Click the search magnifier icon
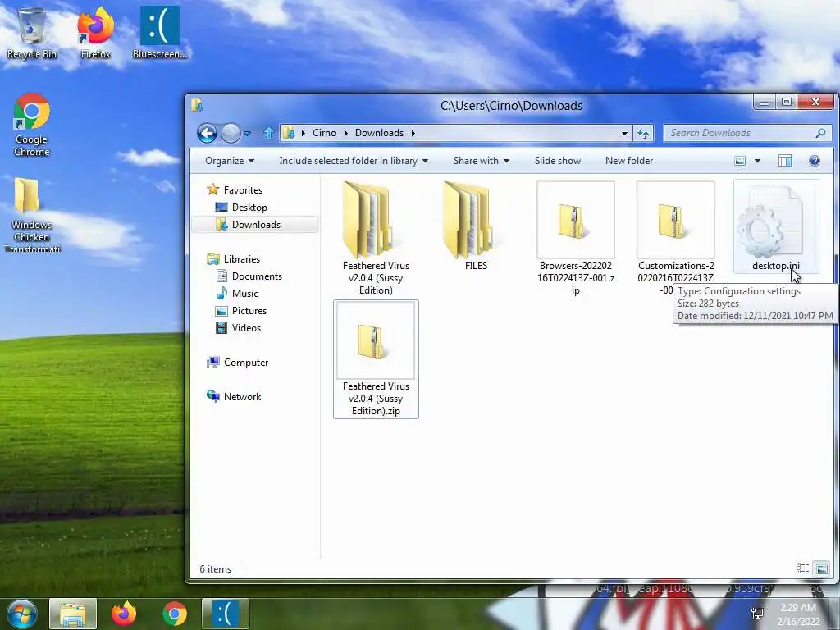The height and width of the screenshot is (630, 840). click(x=820, y=133)
